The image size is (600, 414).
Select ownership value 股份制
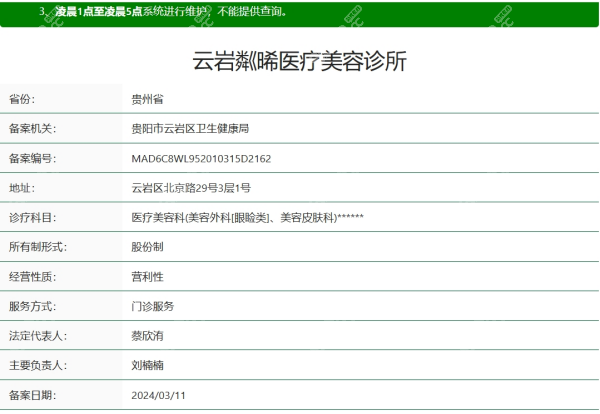(147, 247)
